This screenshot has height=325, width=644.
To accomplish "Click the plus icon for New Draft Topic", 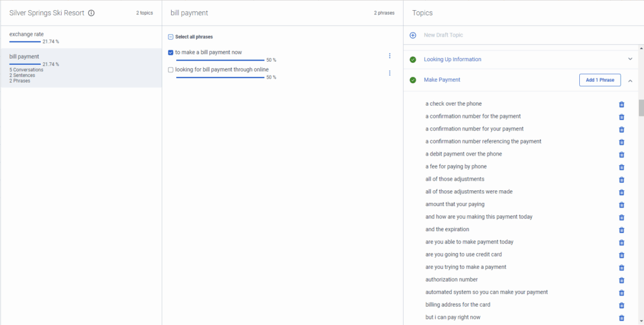I will coord(413,35).
